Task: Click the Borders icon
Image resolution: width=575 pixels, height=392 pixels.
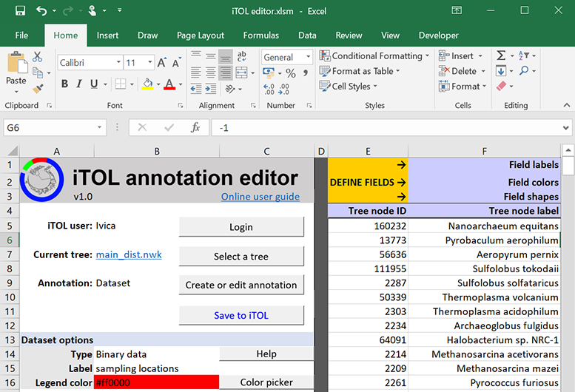Action: 121,84
